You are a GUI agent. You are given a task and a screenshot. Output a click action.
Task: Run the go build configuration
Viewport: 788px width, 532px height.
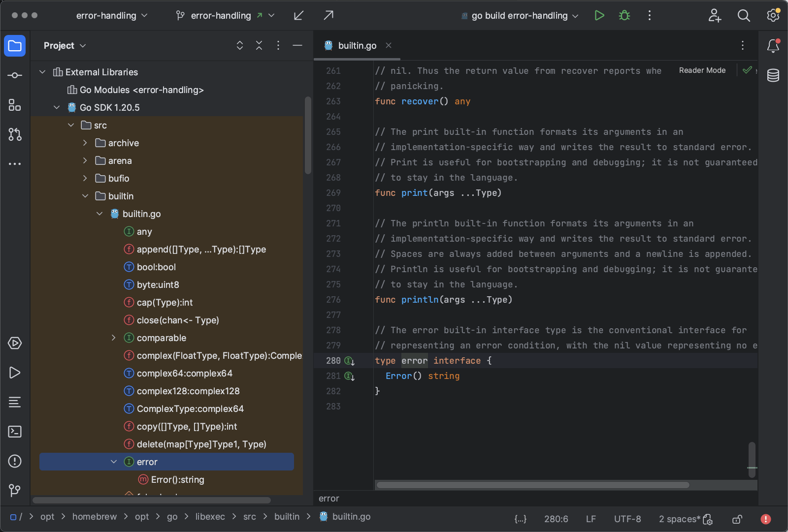coord(599,15)
